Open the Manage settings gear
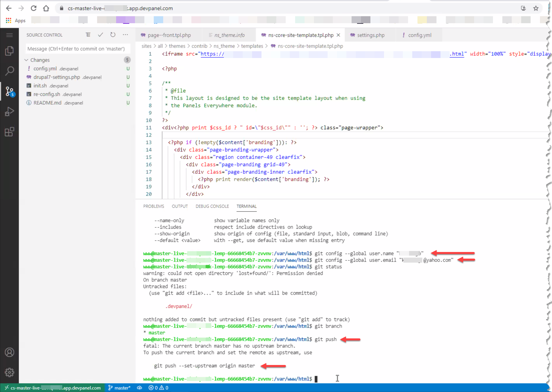This screenshot has height=392, width=552. (x=9, y=372)
